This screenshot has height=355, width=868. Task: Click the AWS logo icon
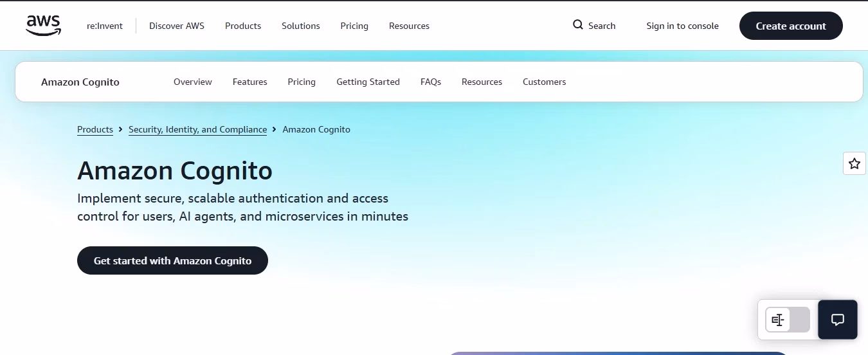[44, 26]
